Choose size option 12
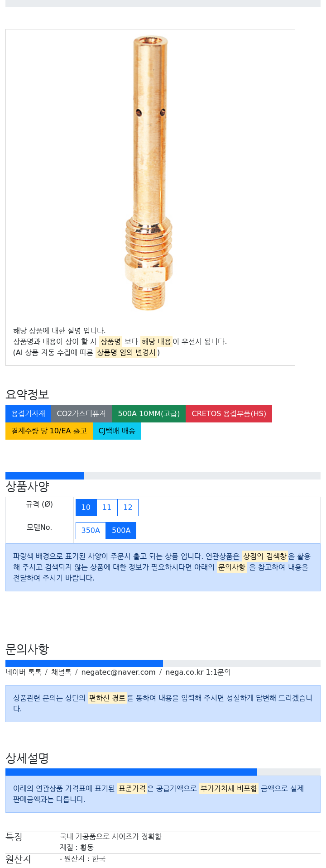 coord(128,508)
